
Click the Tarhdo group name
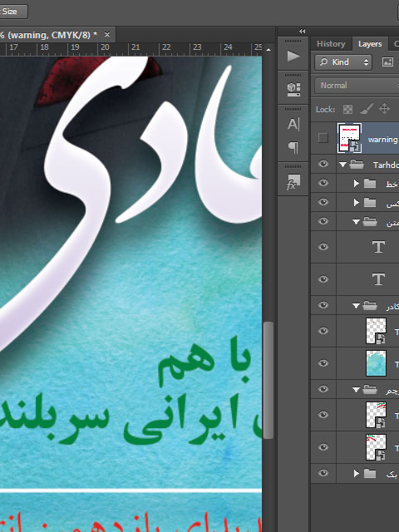pos(386,165)
